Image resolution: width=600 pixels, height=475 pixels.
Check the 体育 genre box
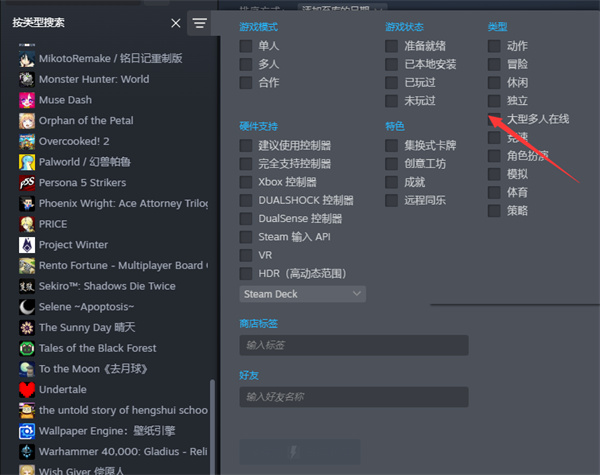pyautogui.click(x=494, y=193)
